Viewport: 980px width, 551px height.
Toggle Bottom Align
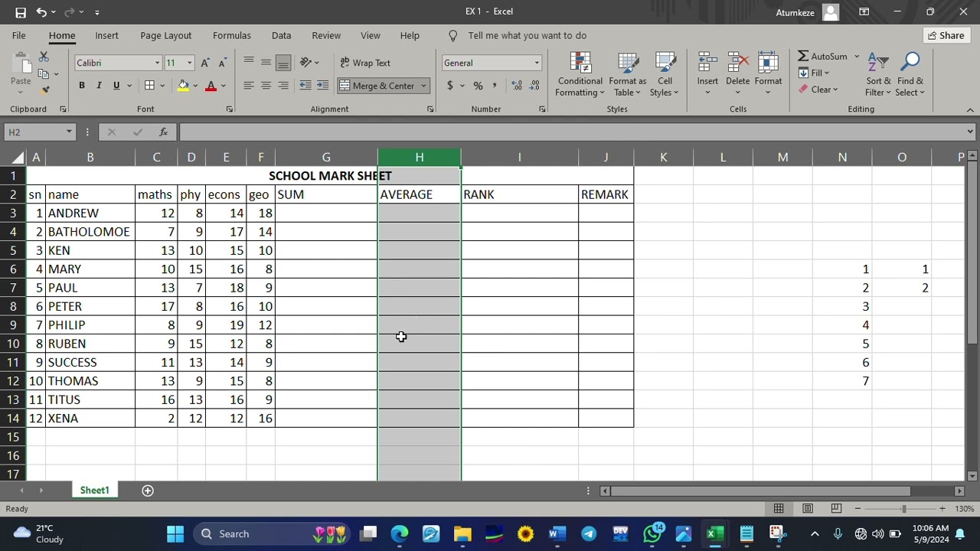click(x=283, y=63)
